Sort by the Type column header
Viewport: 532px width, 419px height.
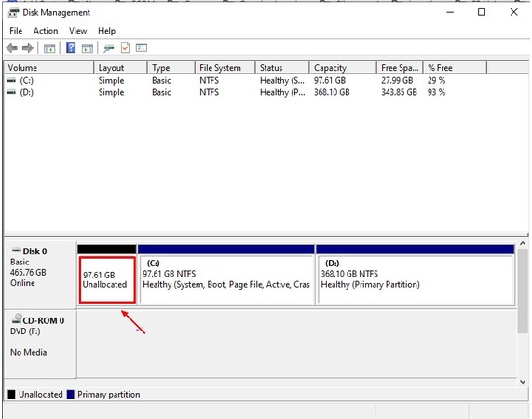tap(171, 68)
